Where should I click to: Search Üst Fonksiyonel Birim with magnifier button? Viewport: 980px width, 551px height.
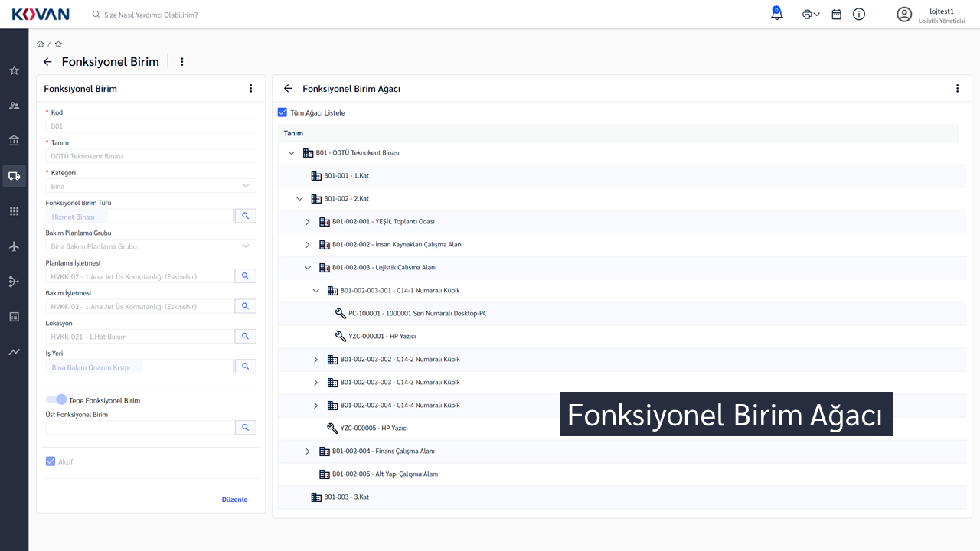tap(245, 427)
